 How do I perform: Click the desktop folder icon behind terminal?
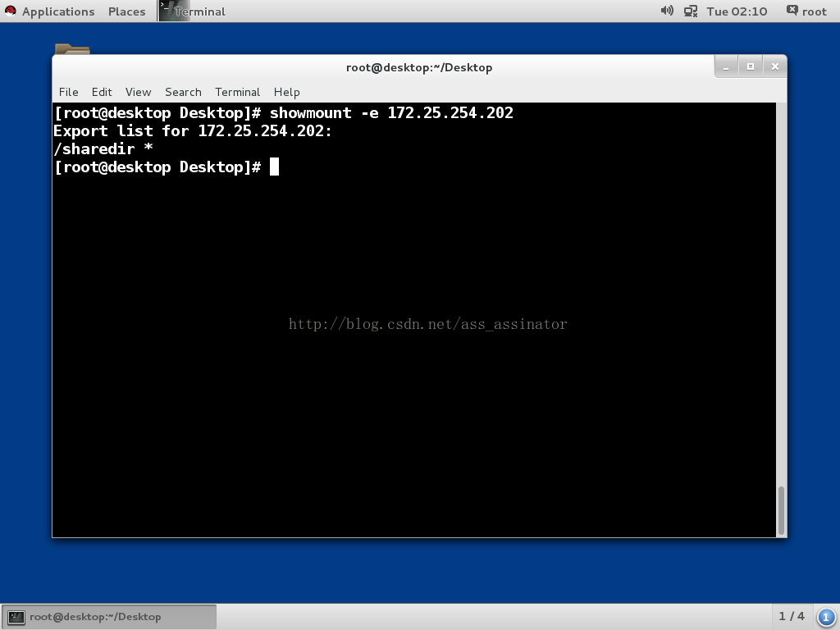coord(72,48)
